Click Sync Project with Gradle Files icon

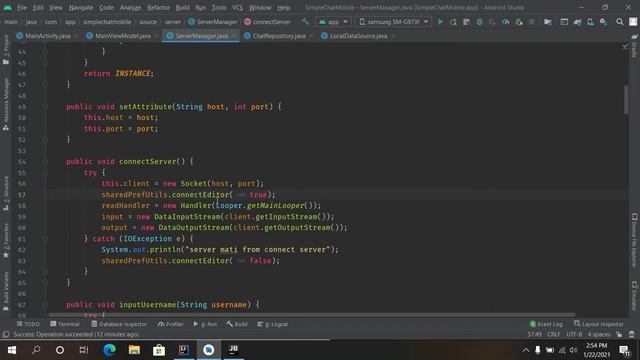coord(578,22)
